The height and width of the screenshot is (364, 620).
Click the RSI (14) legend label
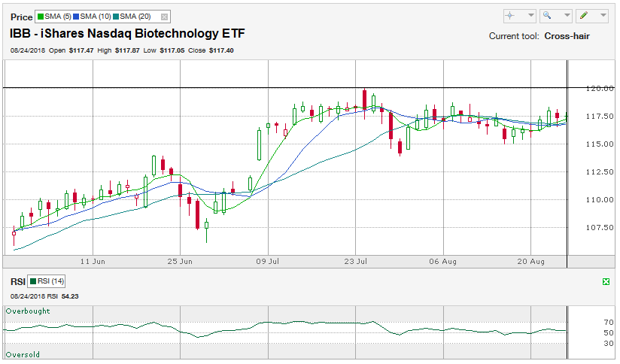(50, 281)
